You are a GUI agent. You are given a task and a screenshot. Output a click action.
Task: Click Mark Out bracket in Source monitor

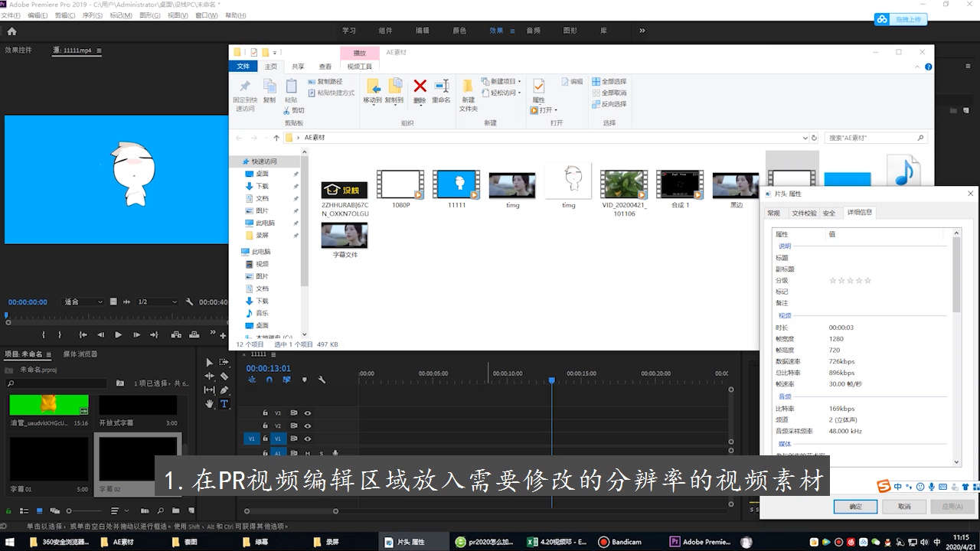(x=60, y=334)
